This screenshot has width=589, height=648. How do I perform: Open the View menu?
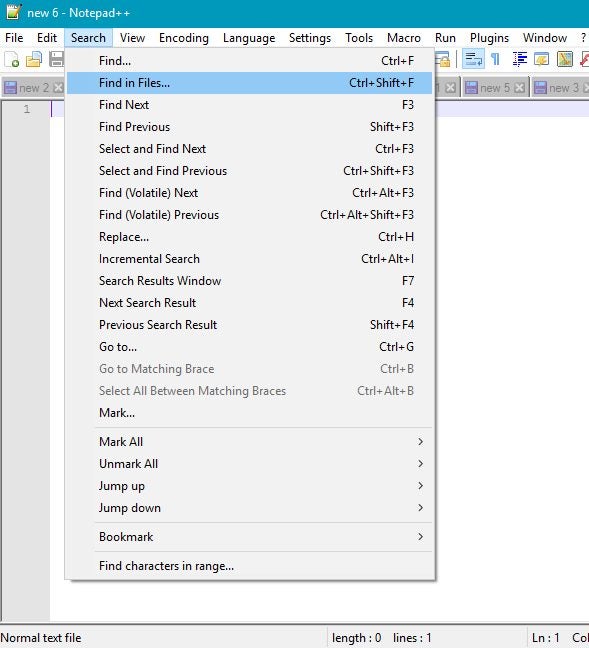click(x=132, y=38)
